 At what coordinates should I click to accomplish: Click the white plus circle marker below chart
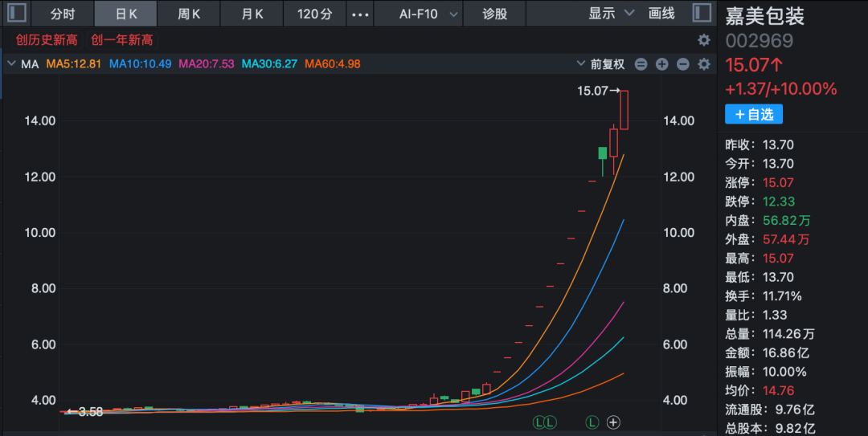coord(613,422)
